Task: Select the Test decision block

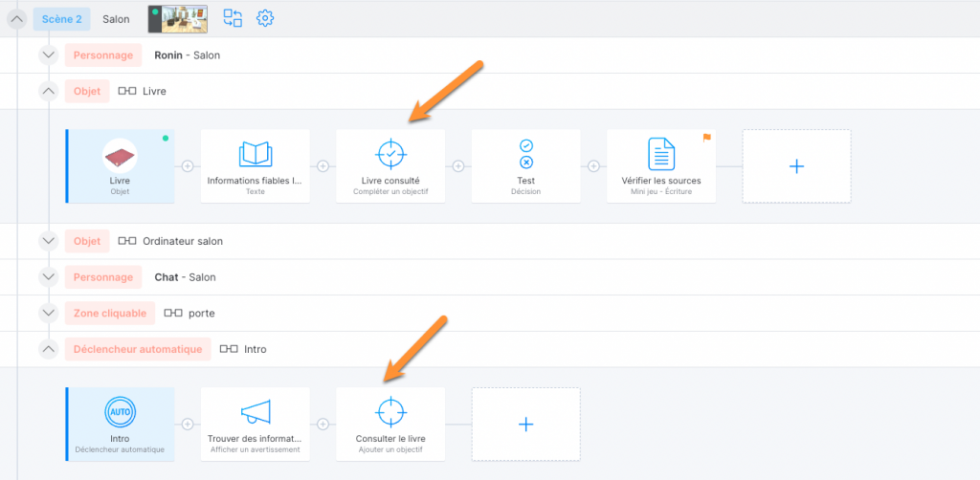Action: coord(526,166)
